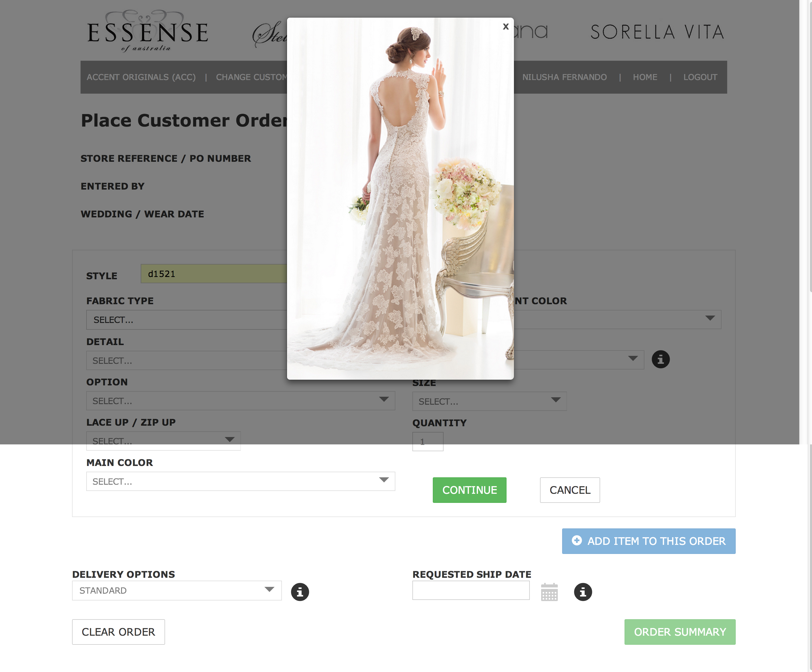The width and height of the screenshot is (812, 672).
Task: Click the green Continue button
Action: 469,490
